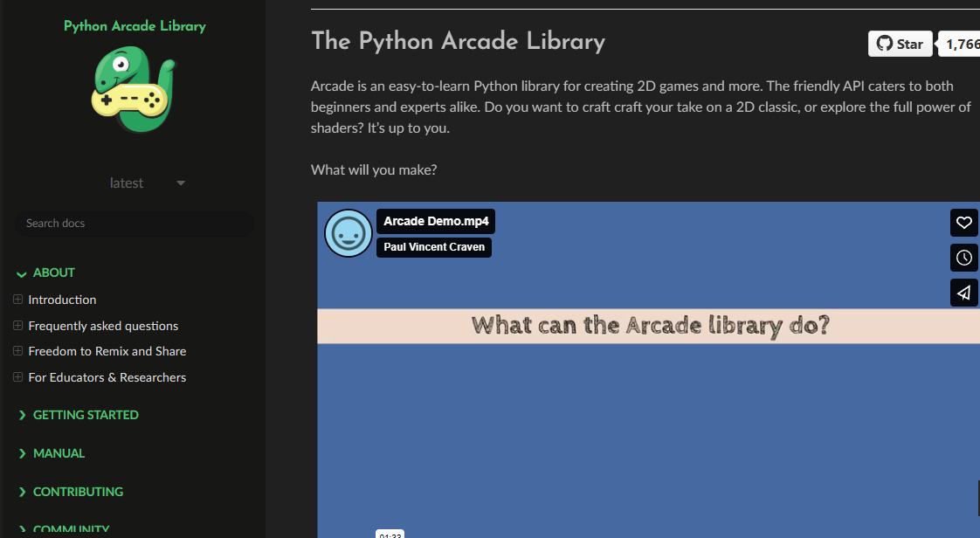The image size is (980, 538).
Task: Expand the Introduction tree item
Action: 17,300
